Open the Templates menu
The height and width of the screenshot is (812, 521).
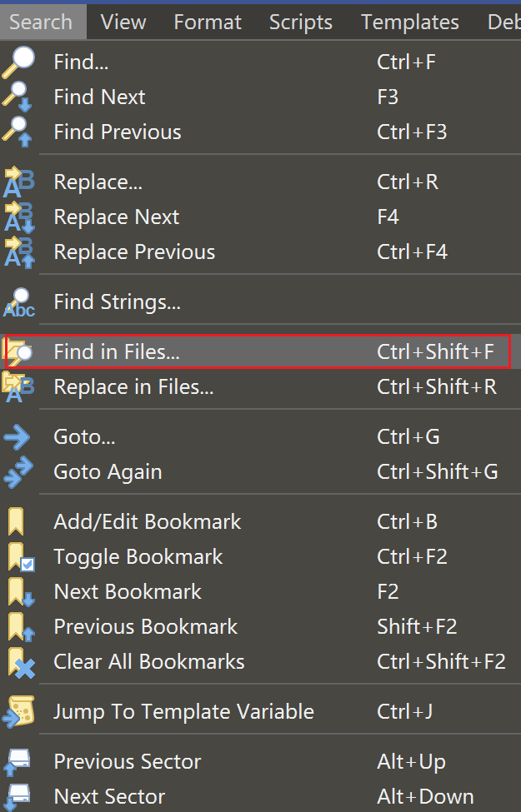click(x=410, y=22)
